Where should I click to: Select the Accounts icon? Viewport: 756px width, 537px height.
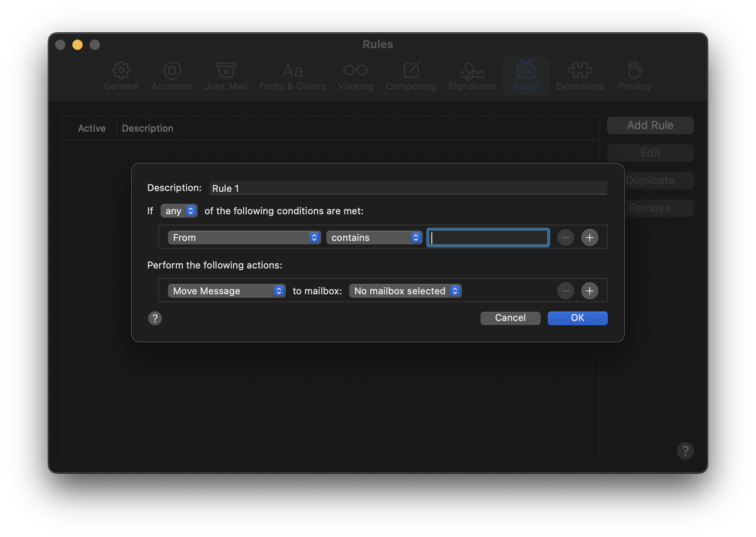172,76
